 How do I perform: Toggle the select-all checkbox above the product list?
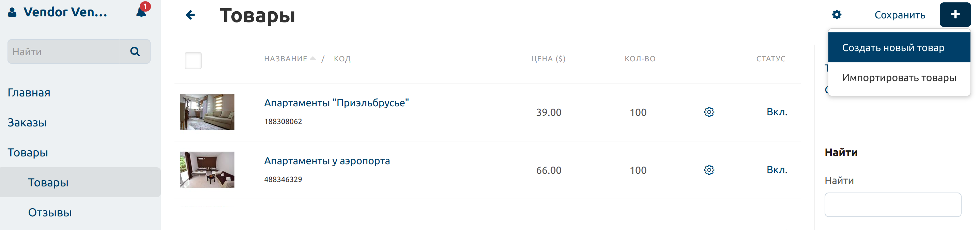tap(193, 60)
